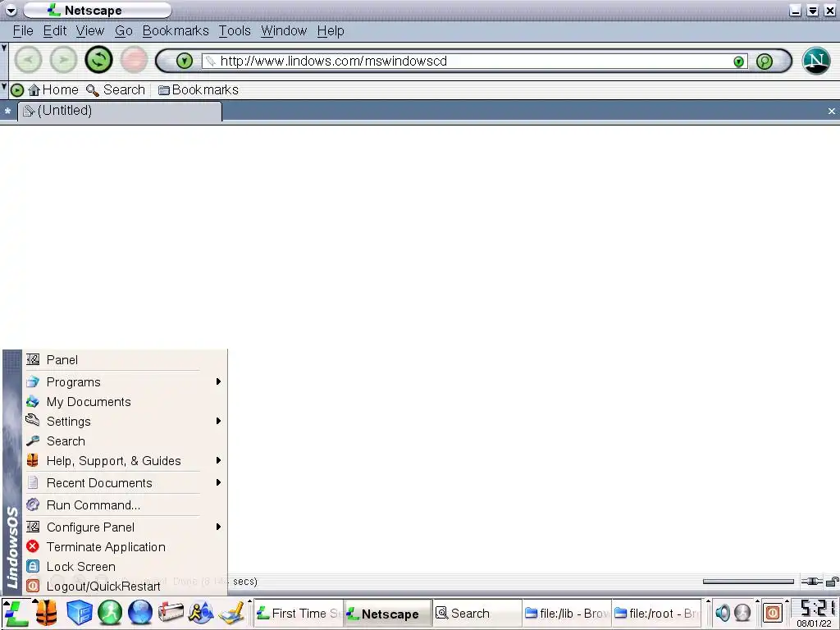Open the Tools menu
Screen dimensions: 840x630
pyautogui.click(x=235, y=31)
